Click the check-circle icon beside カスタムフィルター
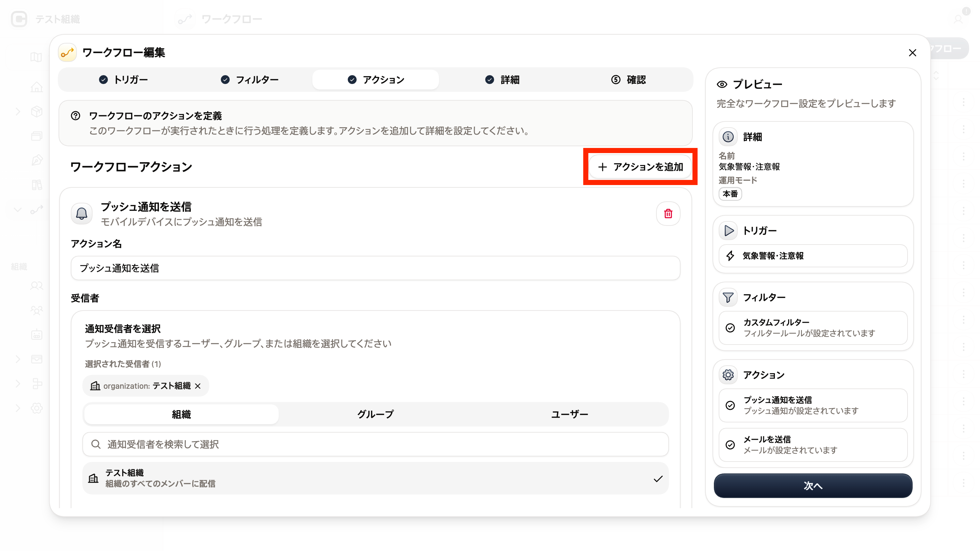980x551 pixels. coord(730,328)
